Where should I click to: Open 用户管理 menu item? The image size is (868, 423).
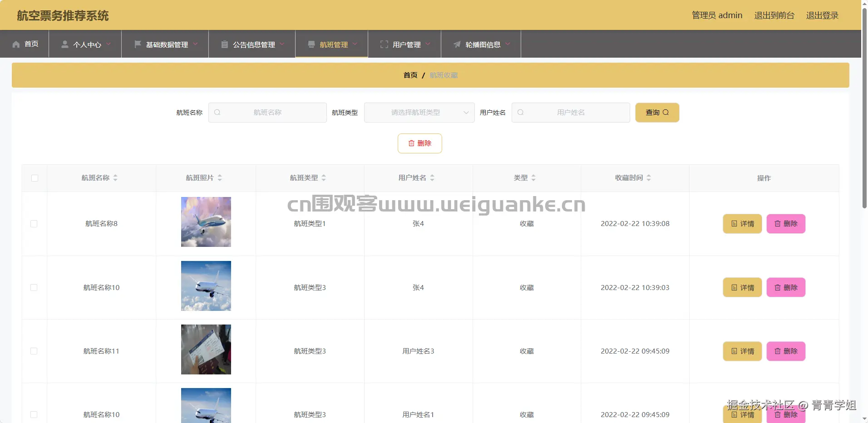[x=404, y=44]
